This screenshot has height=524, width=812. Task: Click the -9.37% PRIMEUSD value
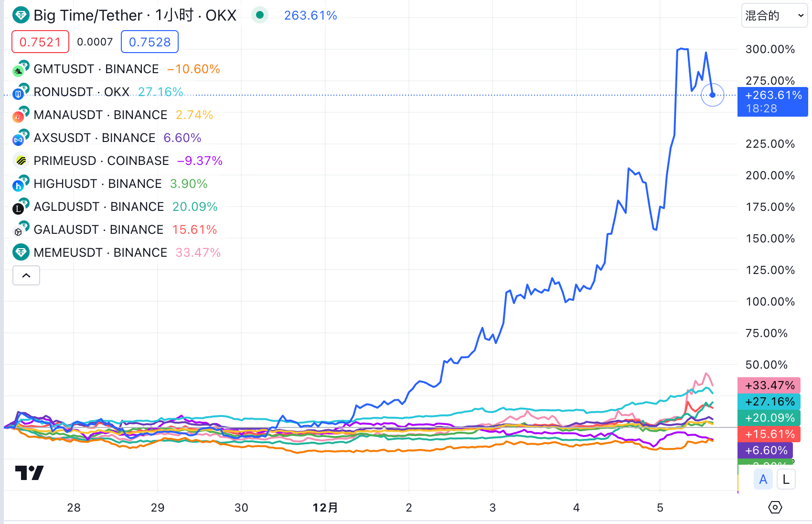point(200,161)
